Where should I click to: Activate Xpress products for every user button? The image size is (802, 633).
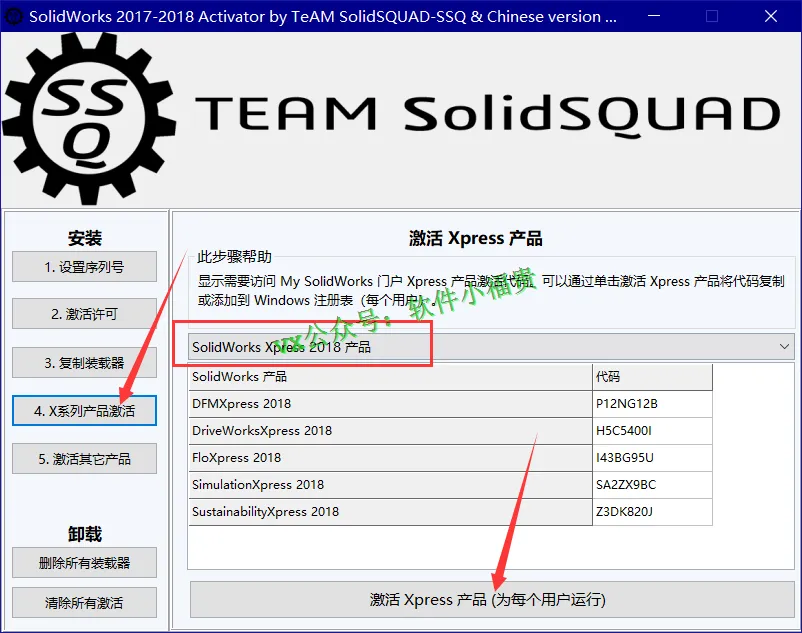point(492,599)
